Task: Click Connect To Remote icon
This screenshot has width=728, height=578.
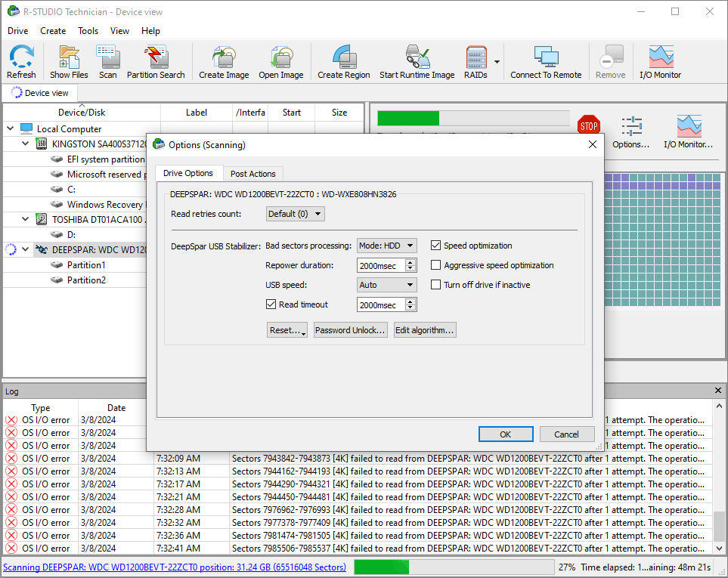Action: 546,62
